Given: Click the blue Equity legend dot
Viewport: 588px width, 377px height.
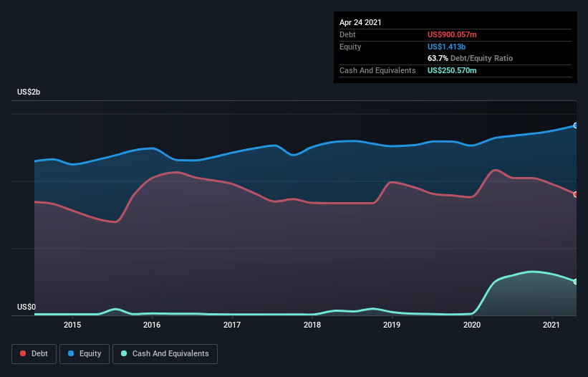Looking at the screenshot, I should [x=71, y=353].
